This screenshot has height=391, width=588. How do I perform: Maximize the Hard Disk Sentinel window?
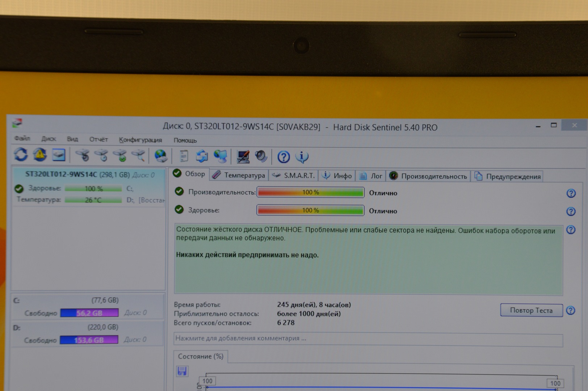554,125
